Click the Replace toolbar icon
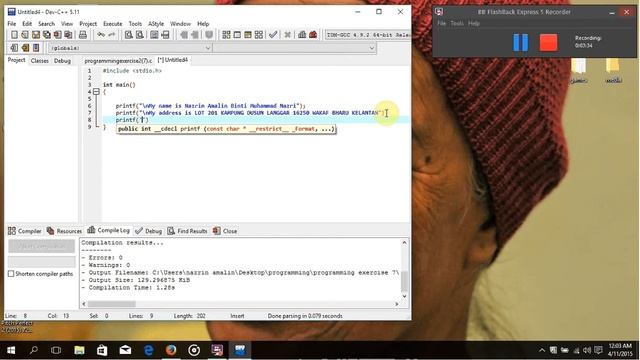Image resolution: width=640 pixels, height=360 pixels. [x=140, y=35]
